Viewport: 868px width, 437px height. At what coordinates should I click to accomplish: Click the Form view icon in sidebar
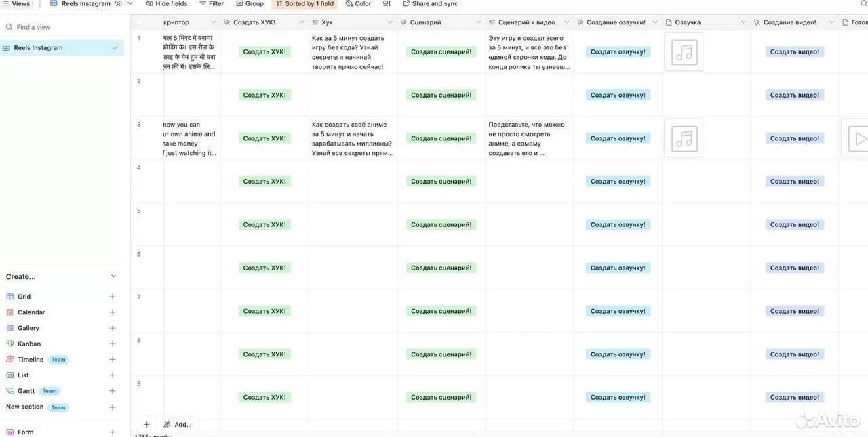click(x=10, y=432)
